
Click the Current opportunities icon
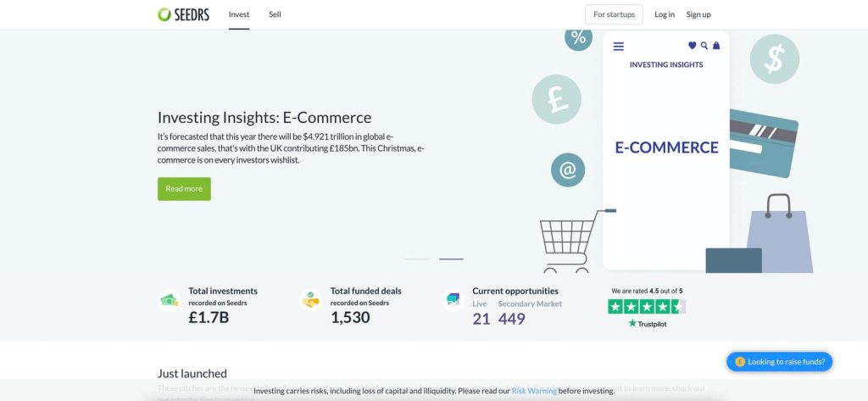tap(453, 299)
